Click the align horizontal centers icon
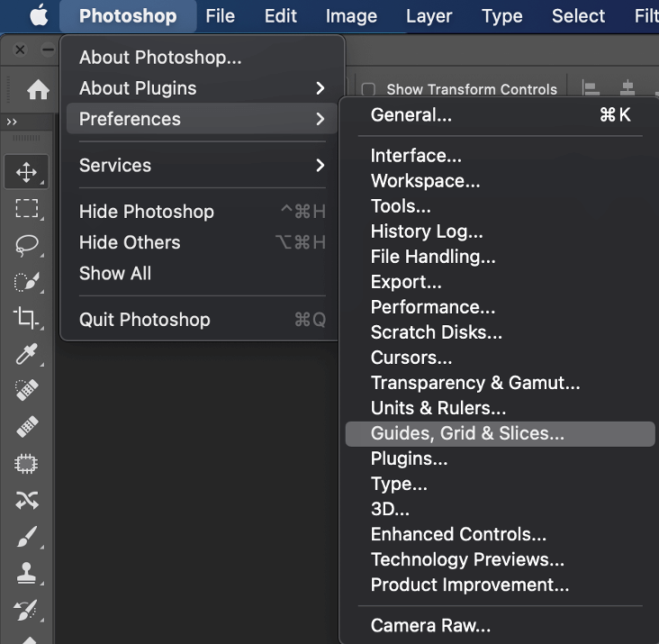The image size is (659, 644). point(627,88)
